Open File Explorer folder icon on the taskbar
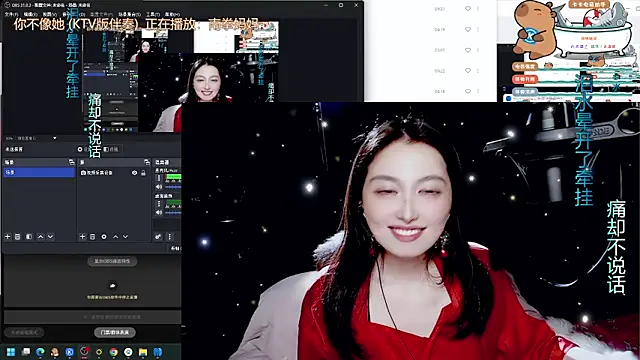 143,352
